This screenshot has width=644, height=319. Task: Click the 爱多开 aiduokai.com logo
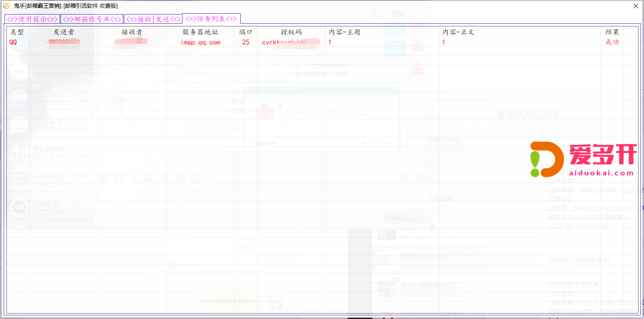coord(583,159)
